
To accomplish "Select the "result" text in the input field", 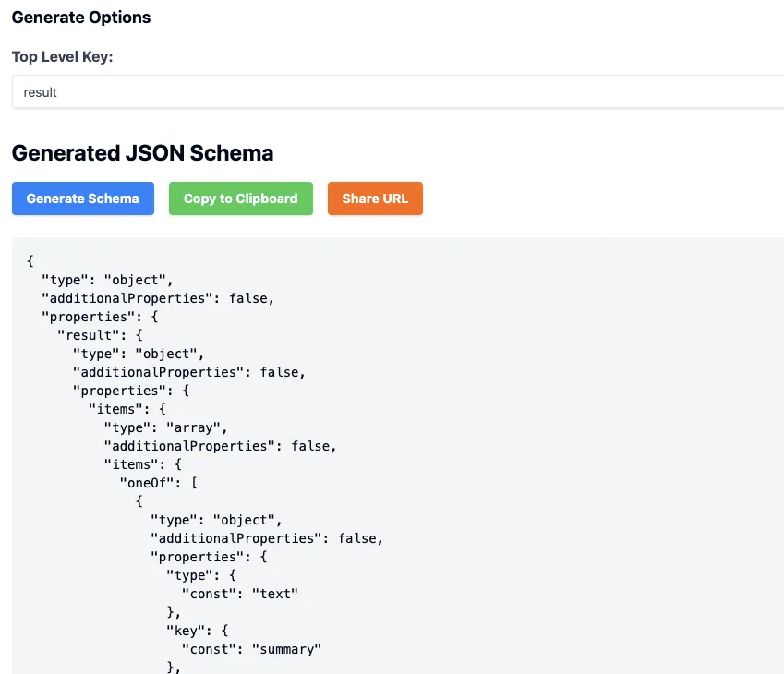I will click(x=42, y=91).
